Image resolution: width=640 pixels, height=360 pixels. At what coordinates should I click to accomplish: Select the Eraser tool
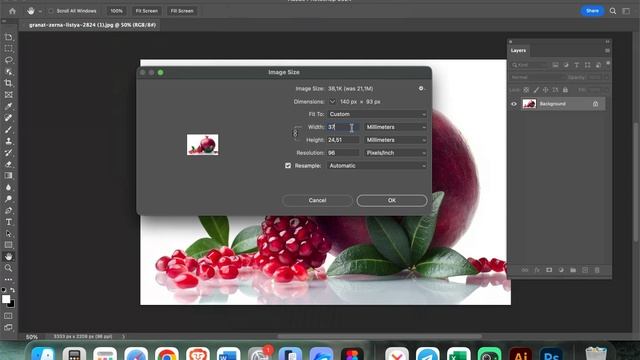[9, 164]
